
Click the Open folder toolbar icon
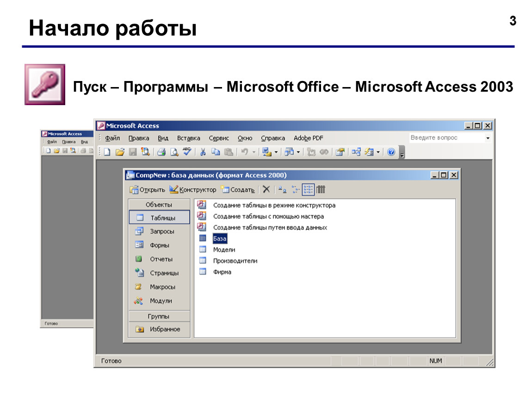[120, 152]
